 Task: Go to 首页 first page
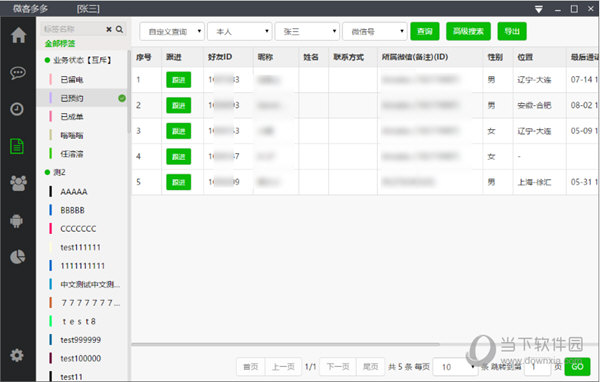(x=251, y=367)
